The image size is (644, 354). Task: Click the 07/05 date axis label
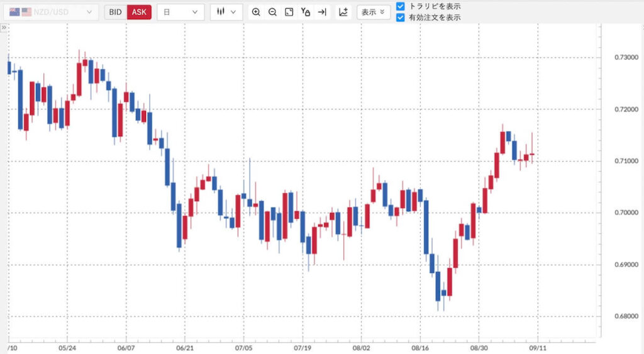pos(243,348)
